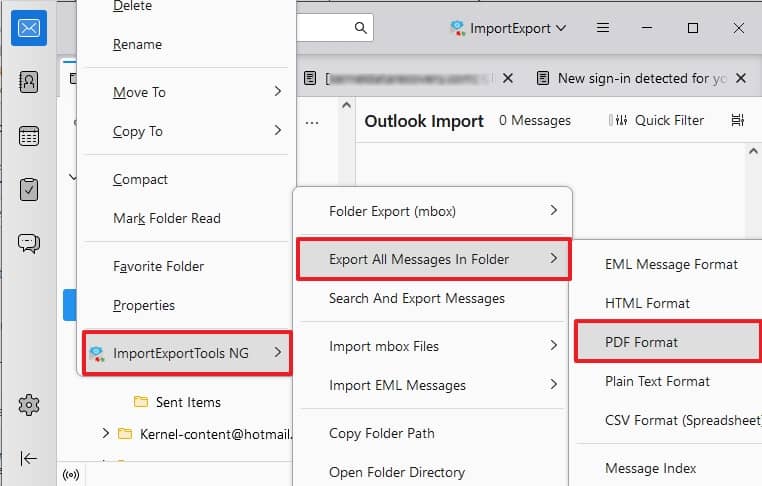Choose EML Message Format
762x486 pixels.
(670, 264)
